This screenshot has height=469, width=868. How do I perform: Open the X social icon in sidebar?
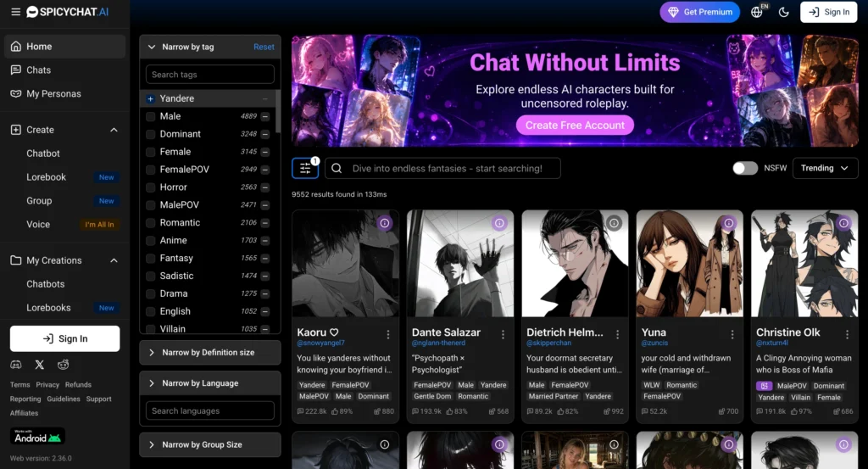click(x=39, y=365)
